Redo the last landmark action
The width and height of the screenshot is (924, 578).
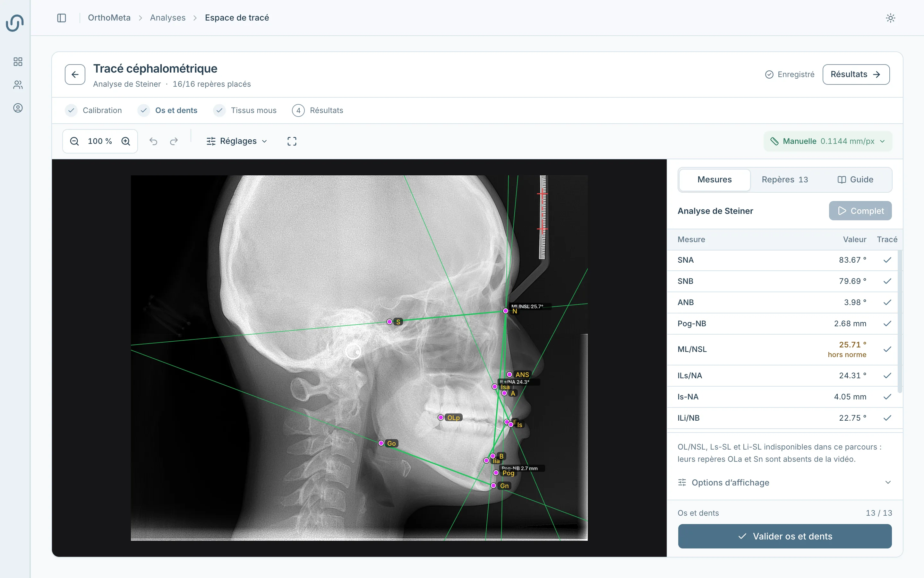coord(174,141)
